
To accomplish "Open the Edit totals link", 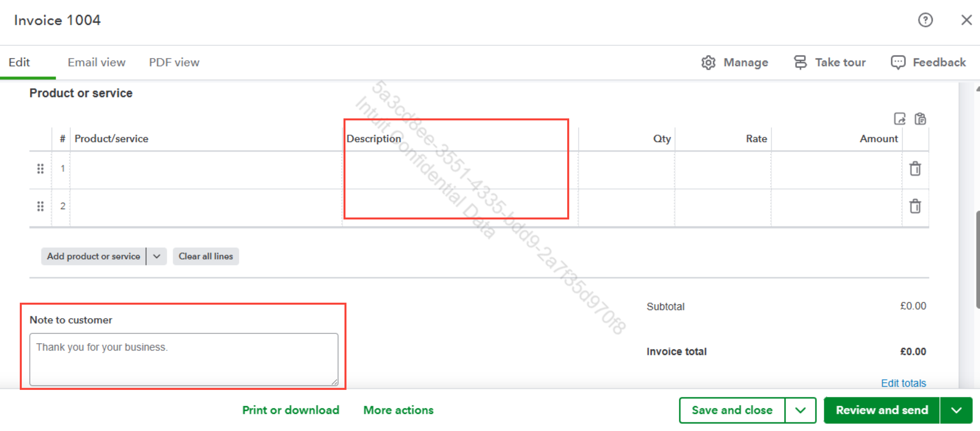I will (x=903, y=383).
